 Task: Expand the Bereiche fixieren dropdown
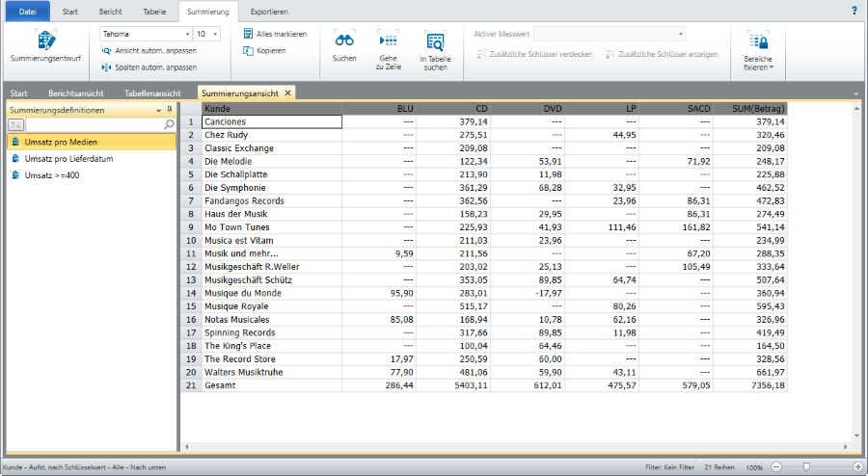point(756,67)
